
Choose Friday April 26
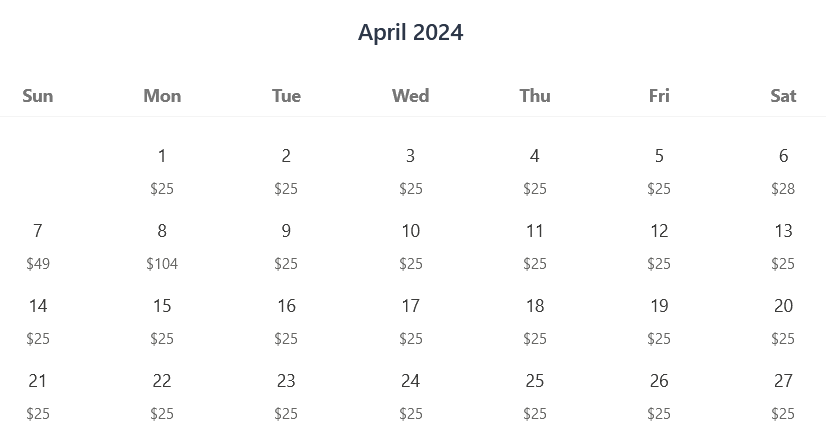tap(659, 395)
